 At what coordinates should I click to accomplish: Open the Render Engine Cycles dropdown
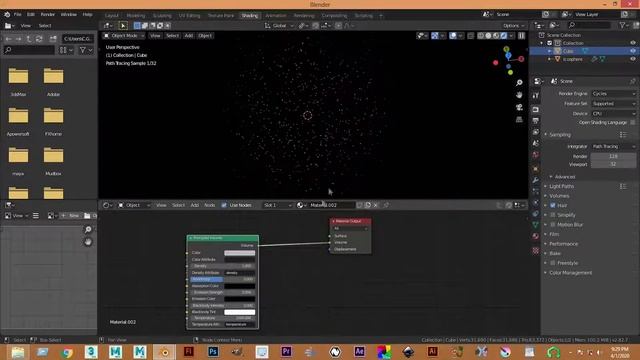613,94
